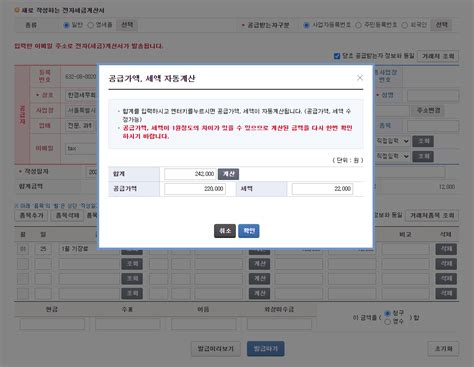This screenshot has height=367, width=474.
Task: Click the 발급미리보기 button
Action: tap(216, 349)
